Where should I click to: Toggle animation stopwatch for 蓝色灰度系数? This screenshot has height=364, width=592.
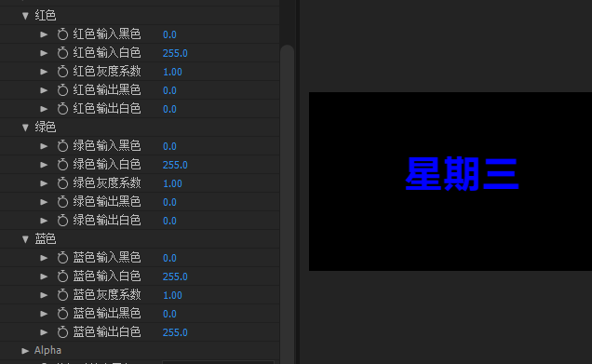62,295
